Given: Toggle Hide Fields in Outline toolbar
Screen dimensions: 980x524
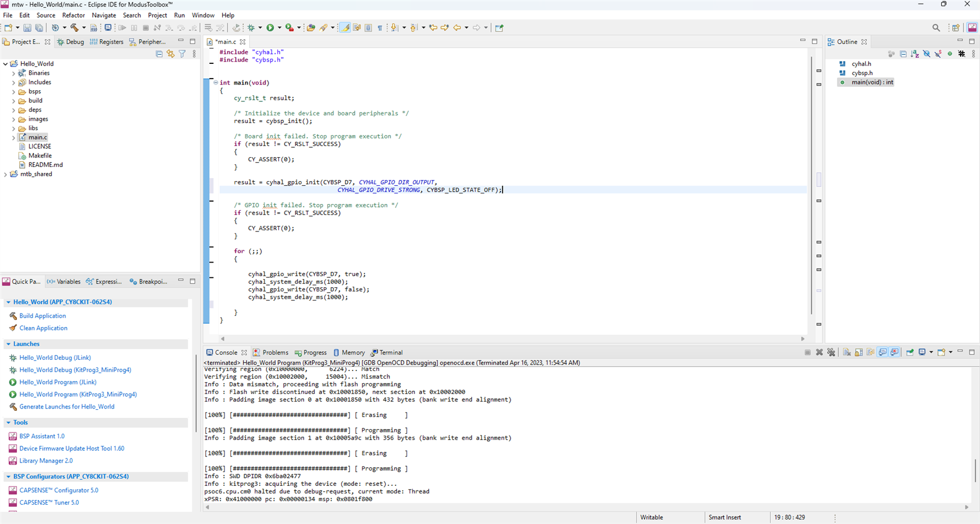Looking at the screenshot, I should pos(927,54).
